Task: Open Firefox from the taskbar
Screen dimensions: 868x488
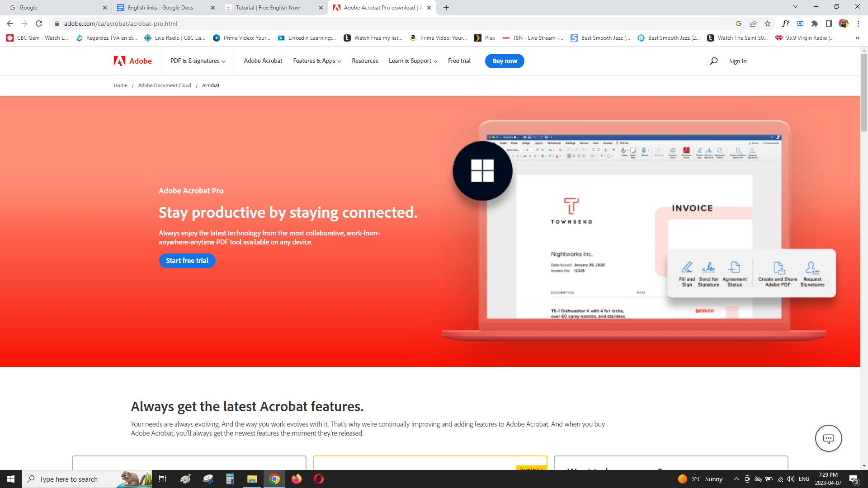Action: pos(297,479)
